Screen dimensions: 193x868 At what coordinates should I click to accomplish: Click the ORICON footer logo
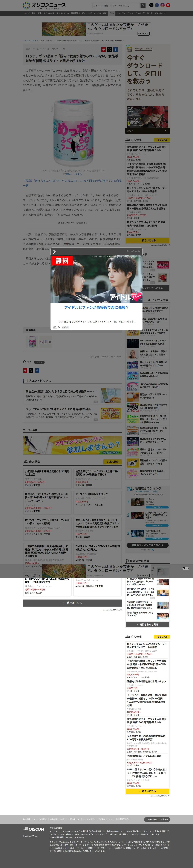click(x=33, y=829)
